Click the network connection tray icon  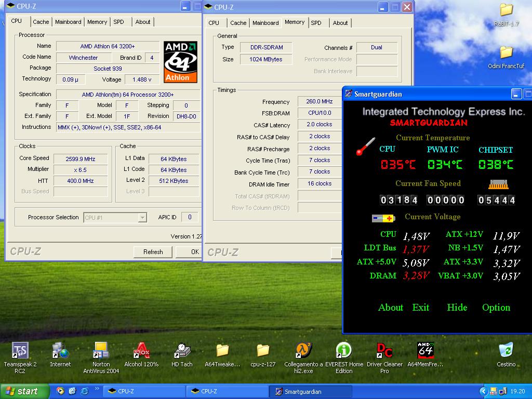click(503, 392)
